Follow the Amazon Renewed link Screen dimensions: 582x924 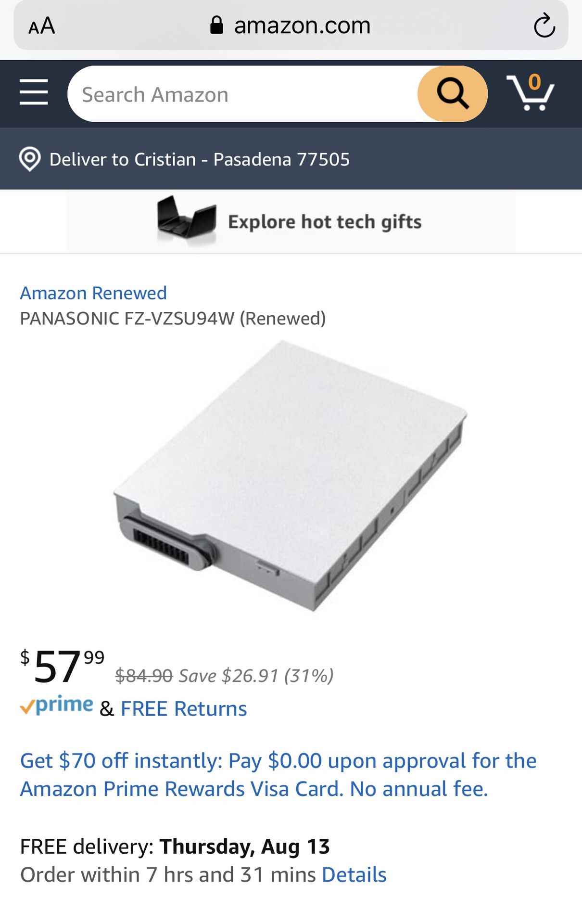tap(93, 293)
